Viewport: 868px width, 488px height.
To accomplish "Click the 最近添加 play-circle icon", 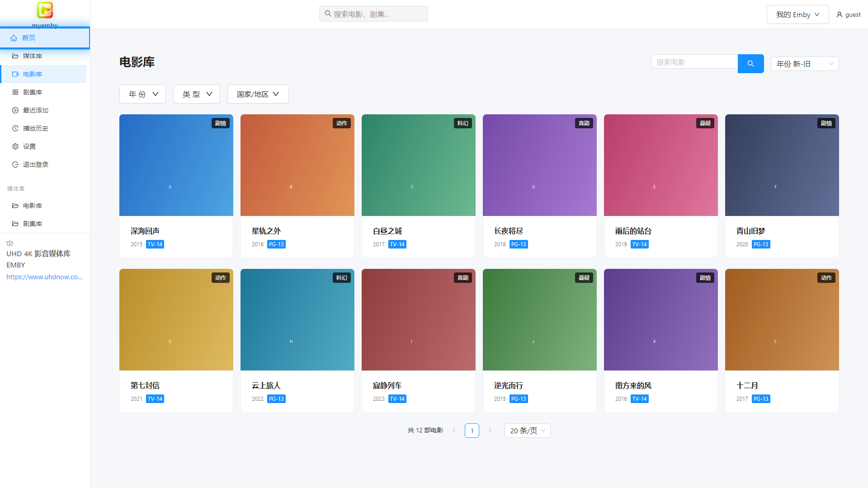I will pos(15,110).
